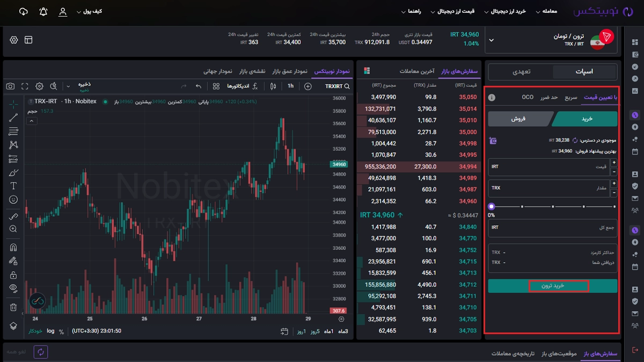
Task: Toggle hide all drawings eye icon
Action: [x=13, y=289]
